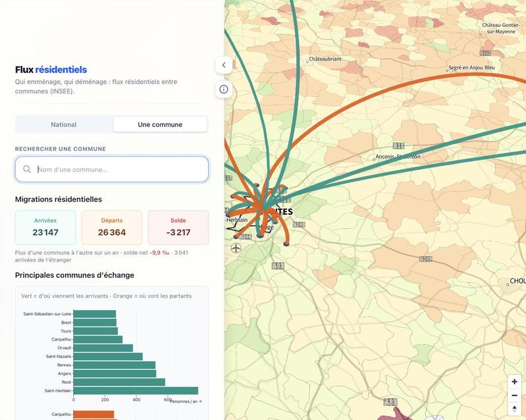Image resolution: width=526 pixels, height=420 pixels.
Task: Click the Saint-Sébastien-sur-Loire green bar
Action: click(x=95, y=313)
